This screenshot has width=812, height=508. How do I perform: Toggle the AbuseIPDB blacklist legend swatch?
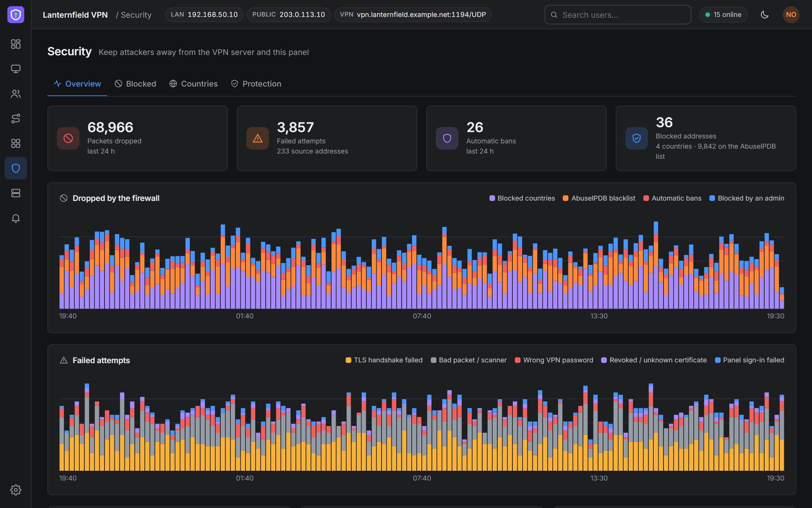point(565,198)
